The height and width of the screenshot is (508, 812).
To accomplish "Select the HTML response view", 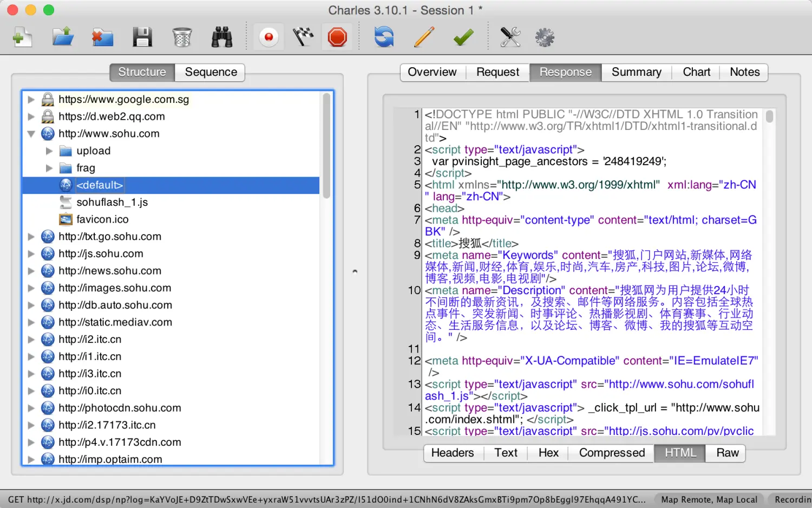I will [680, 453].
